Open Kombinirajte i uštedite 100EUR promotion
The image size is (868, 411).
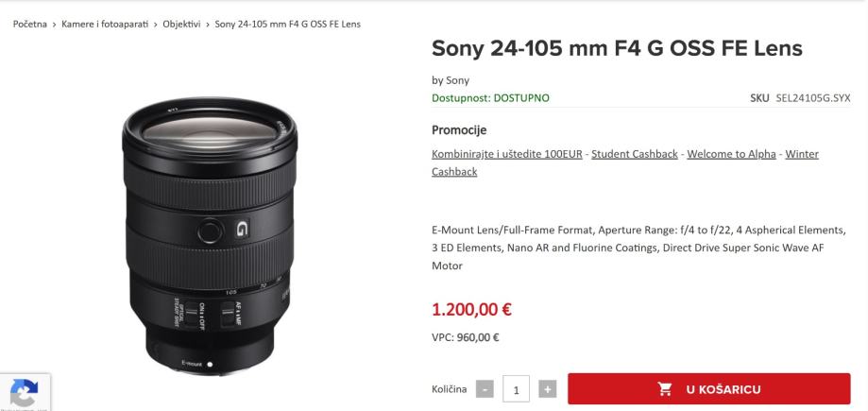[x=508, y=154]
